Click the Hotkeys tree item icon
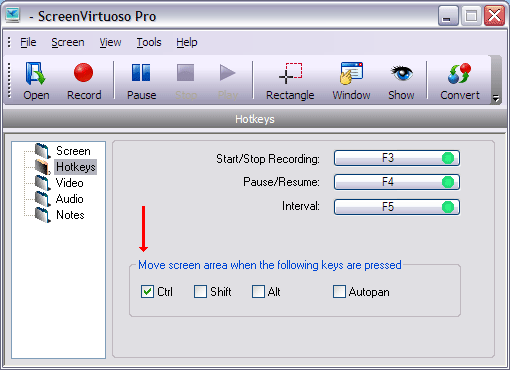 point(43,167)
